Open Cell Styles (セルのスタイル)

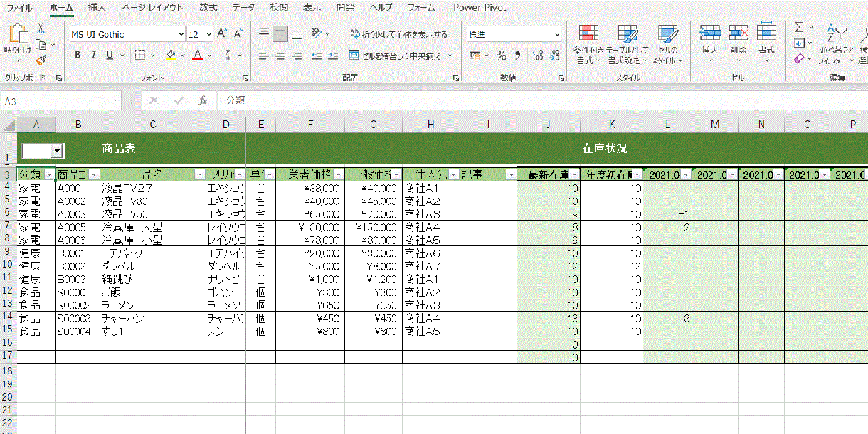(x=667, y=45)
